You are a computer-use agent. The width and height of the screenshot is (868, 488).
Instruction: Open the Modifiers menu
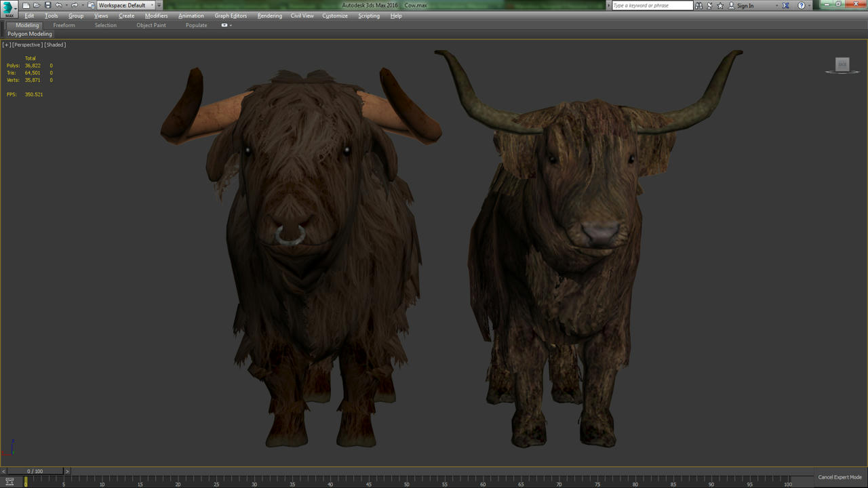[157, 16]
